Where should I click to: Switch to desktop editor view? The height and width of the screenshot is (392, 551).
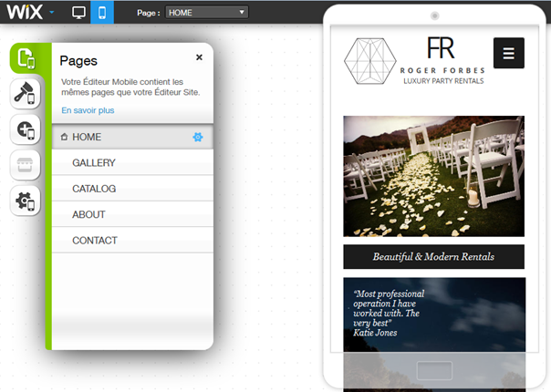pyautogui.click(x=78, y=13)
